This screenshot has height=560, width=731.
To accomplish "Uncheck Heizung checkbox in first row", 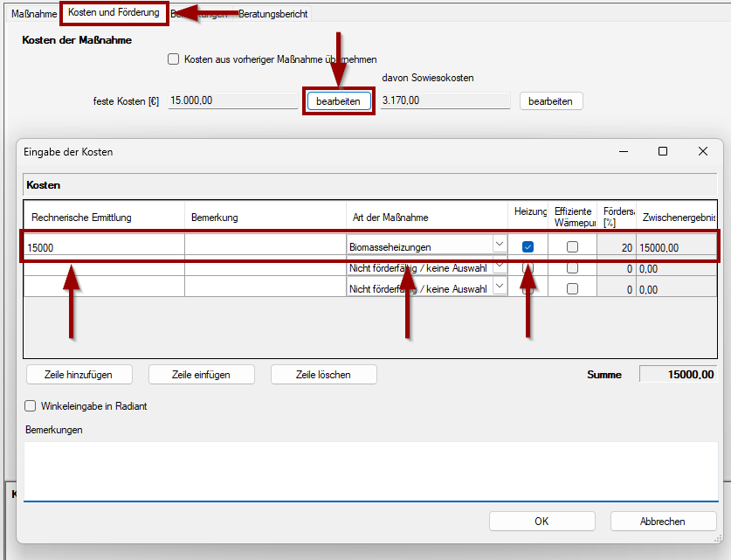I will pos(528,247).
